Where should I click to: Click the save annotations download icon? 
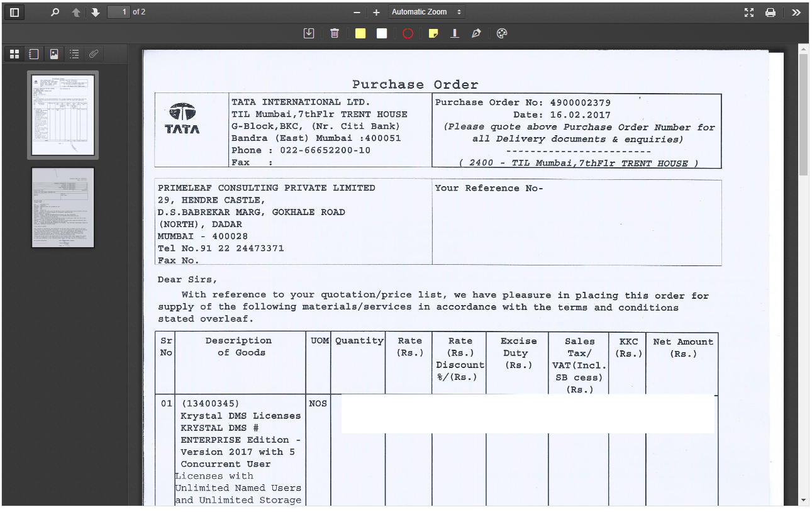point(309,33)
